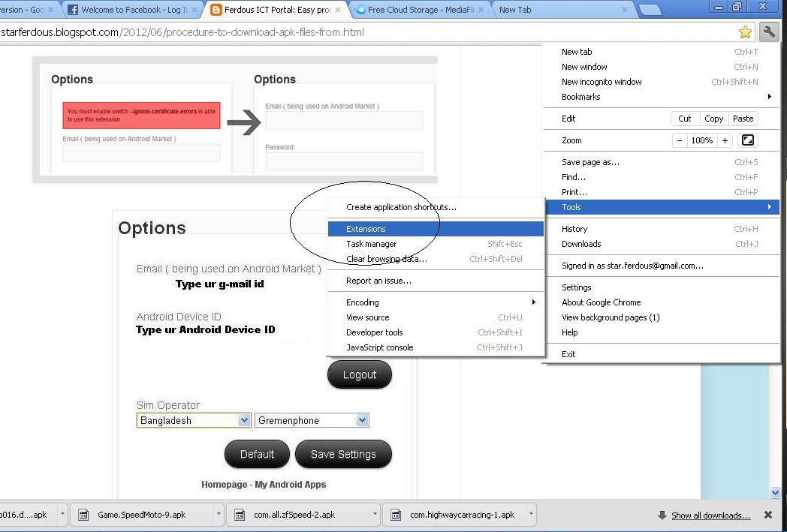Click the Default button
The width and height of the screenshot is (787, 532).
tap(257, 454)
